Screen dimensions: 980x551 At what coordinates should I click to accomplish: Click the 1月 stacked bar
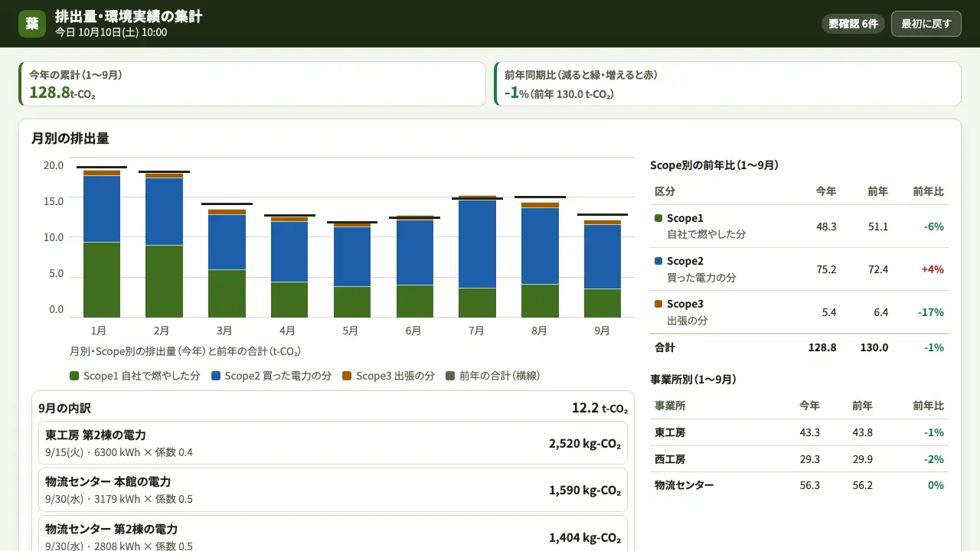102,243
